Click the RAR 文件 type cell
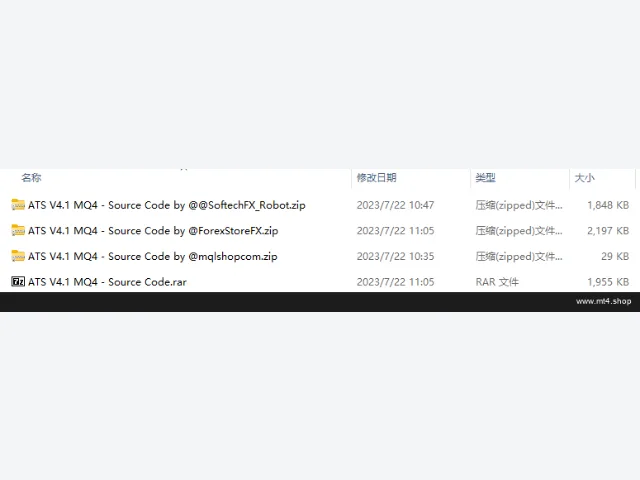This screenshot has width=640, height=480. click(x=497, y=282)
